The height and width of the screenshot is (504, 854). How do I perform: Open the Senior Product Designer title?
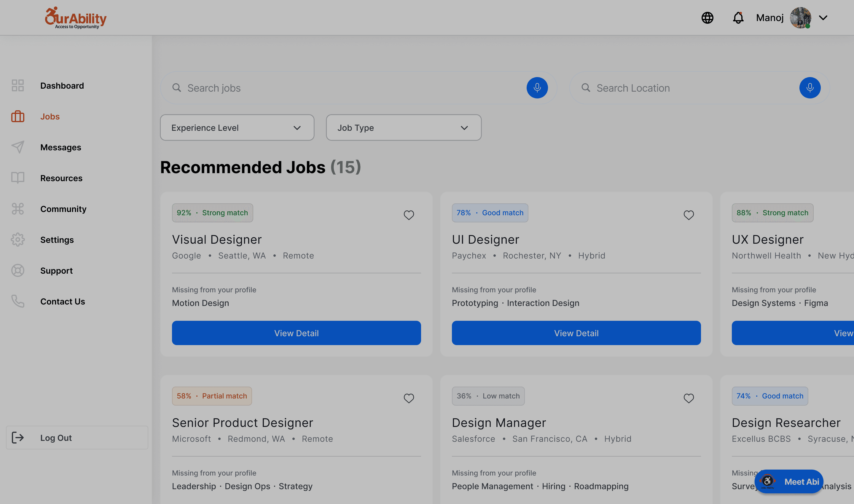(243, 423)
